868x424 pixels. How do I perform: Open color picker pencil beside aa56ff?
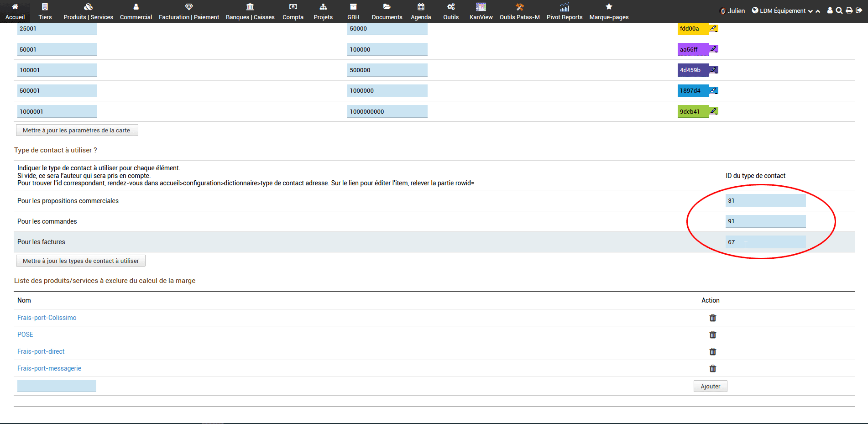(x=713, y=49)
